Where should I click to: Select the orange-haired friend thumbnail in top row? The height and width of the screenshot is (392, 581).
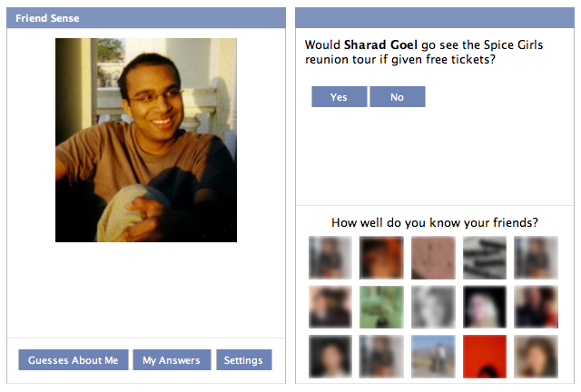tap(381, 258)
